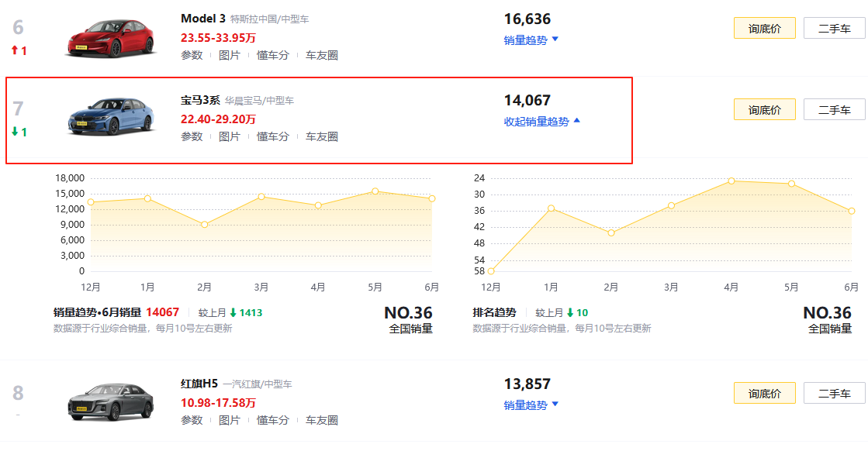Image resolution: width=868 pixels, height=451 pixels.
Task: Select 5月 peak point on sales chart
Action: [375, 191]
